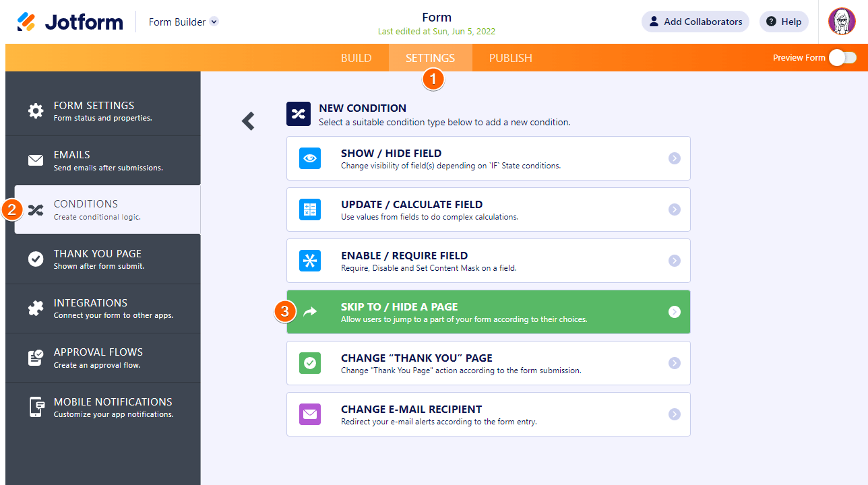868x485 pixels.
Task: Toggle the Preview Form switch
Action: [x=842, y=58]
